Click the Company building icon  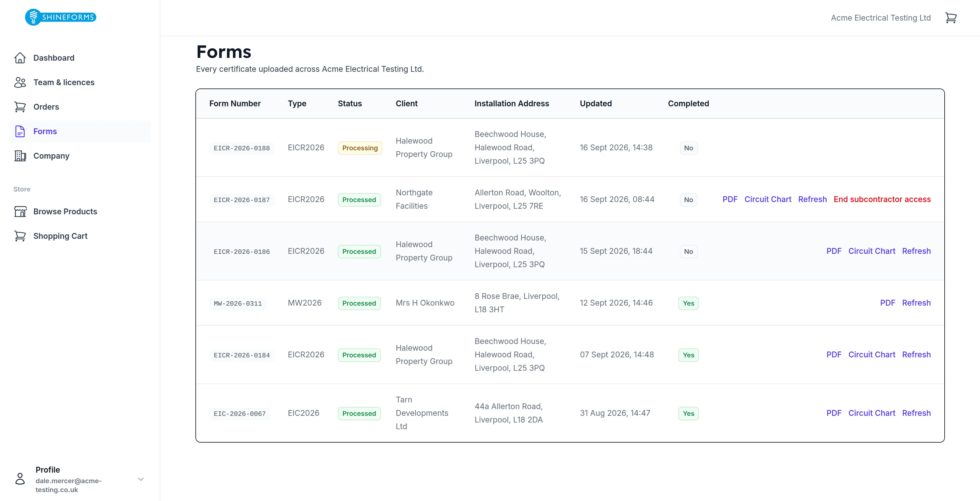point(20,156)
